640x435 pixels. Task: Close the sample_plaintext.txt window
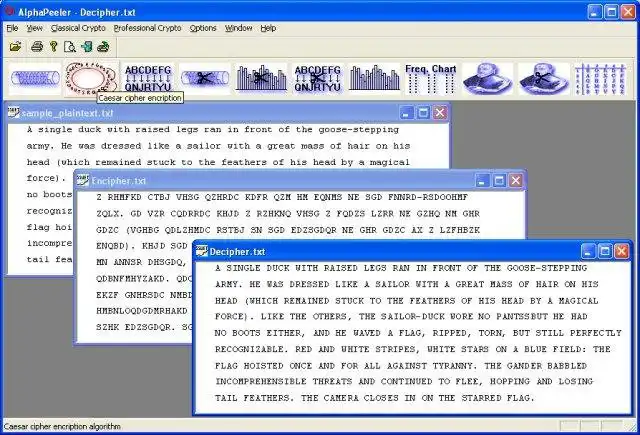tap(440, 113)
